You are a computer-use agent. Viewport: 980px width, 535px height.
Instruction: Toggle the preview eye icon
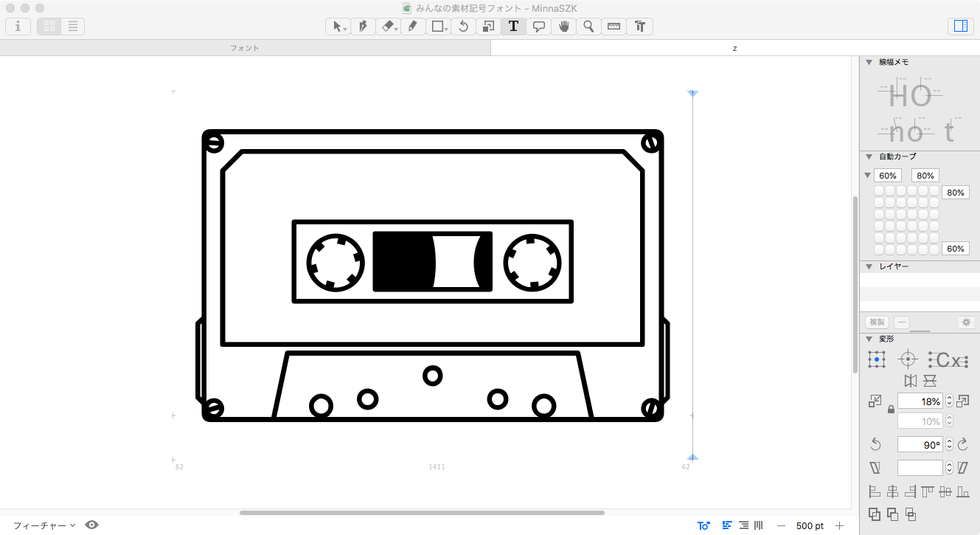pos(92,525)
